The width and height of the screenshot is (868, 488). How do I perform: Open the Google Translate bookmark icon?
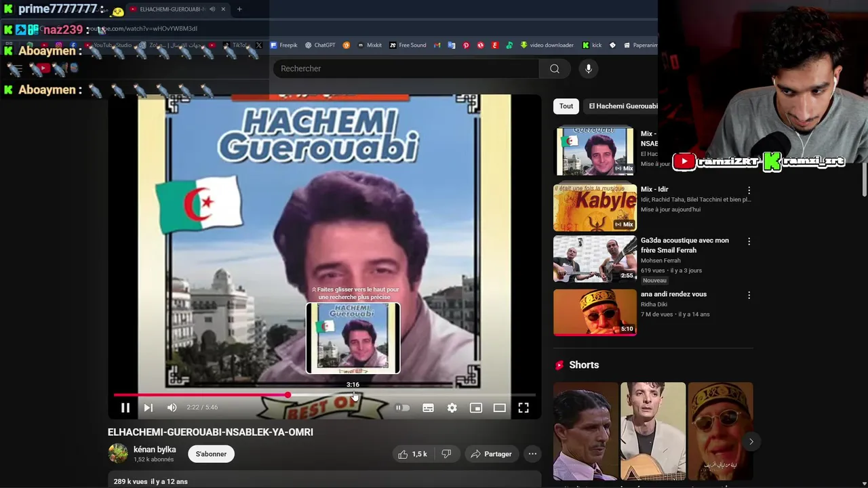[452, 45]
